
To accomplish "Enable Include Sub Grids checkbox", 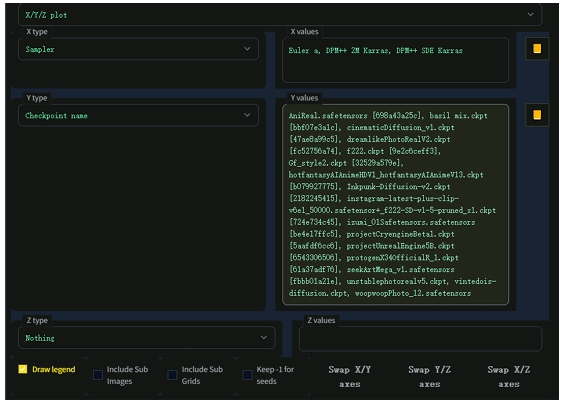I will [x=172, y=375].
